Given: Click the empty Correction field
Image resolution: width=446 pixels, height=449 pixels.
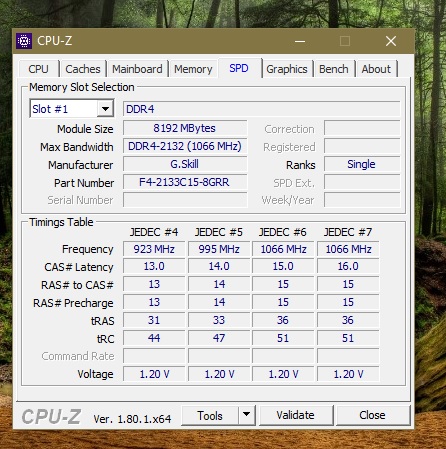Looking at the screenshot, I should point(362,129).
